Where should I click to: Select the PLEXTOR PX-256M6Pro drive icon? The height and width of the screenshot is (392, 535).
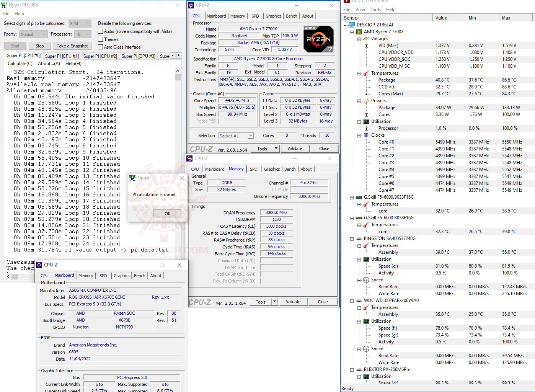pyautogui.click(x=359, y=369)
